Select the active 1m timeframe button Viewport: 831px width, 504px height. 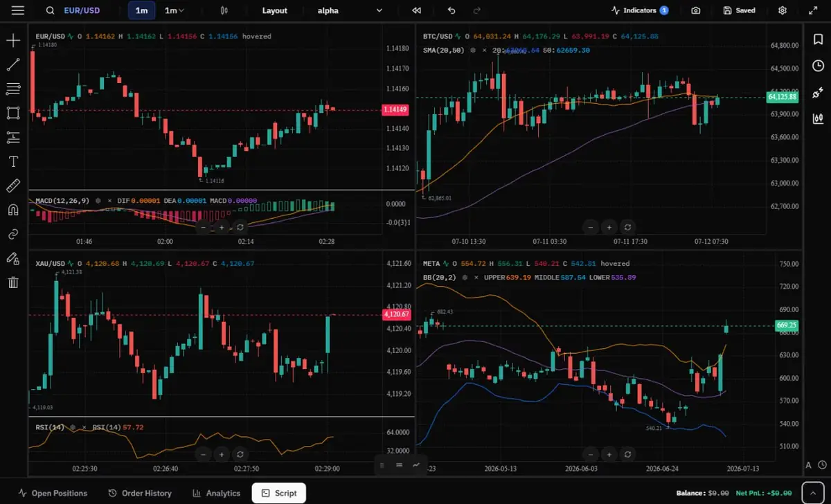click(x=141, y=10)
